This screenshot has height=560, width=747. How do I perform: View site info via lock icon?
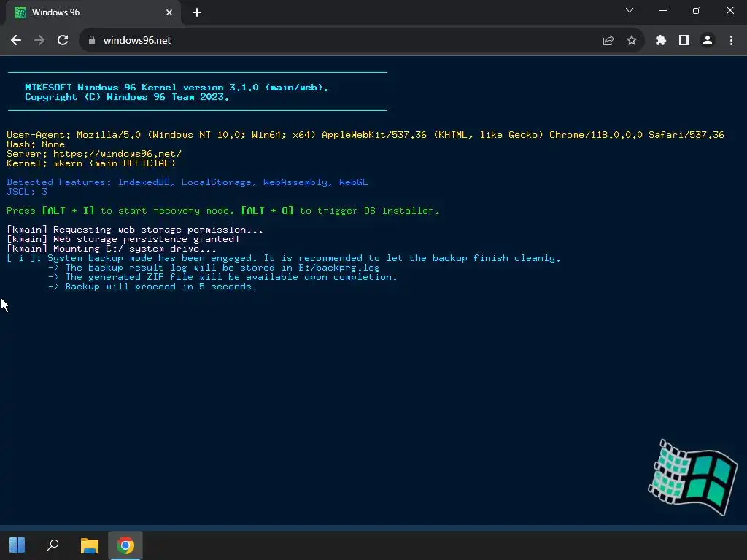click(x=92, y=41)
